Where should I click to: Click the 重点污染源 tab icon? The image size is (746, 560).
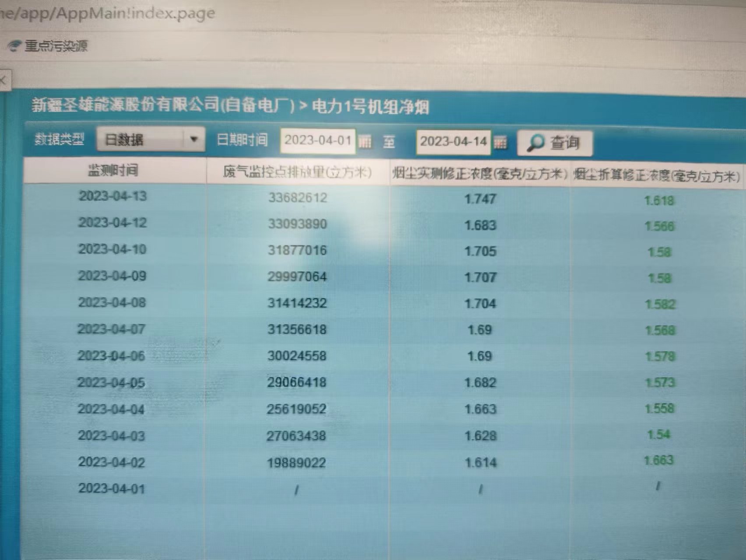click(x=15, y=46)
